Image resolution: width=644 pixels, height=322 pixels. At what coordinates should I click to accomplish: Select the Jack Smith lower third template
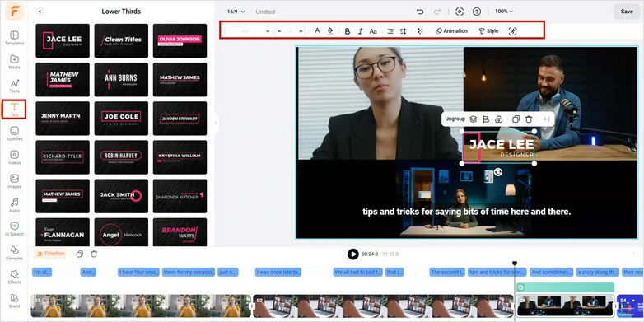coord(121,196)
